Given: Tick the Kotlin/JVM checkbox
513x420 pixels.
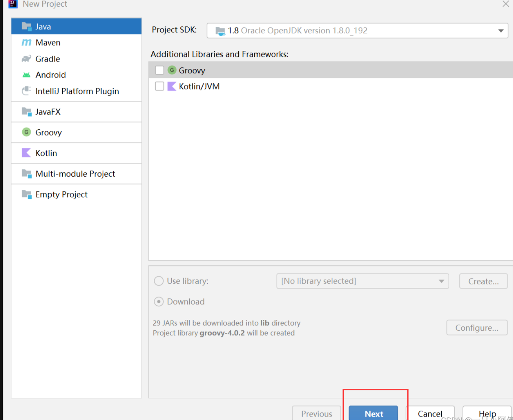Looking at the screenshot, I should pyautogui.click(x=159, y=86).
